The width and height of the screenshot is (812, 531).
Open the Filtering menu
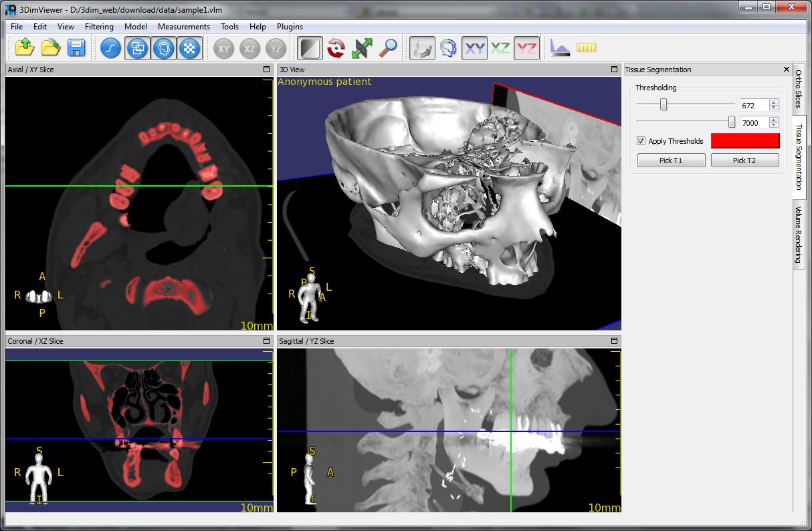click(x=99, y=27)
